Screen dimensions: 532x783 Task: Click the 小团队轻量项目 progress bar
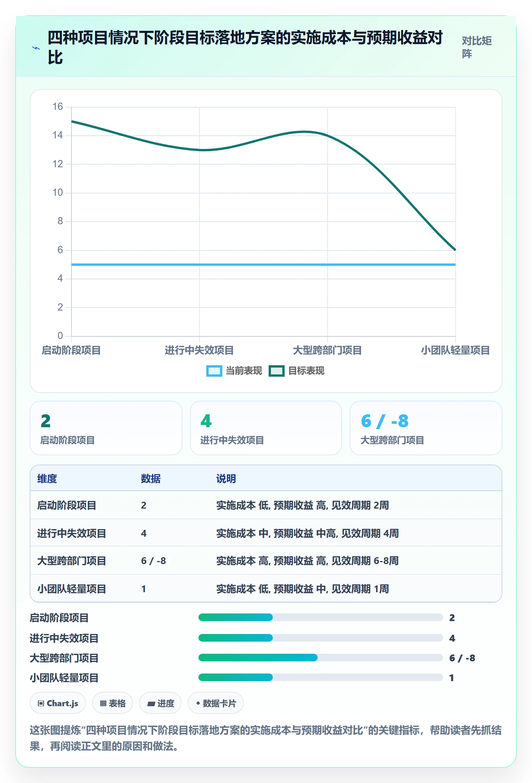320,677
